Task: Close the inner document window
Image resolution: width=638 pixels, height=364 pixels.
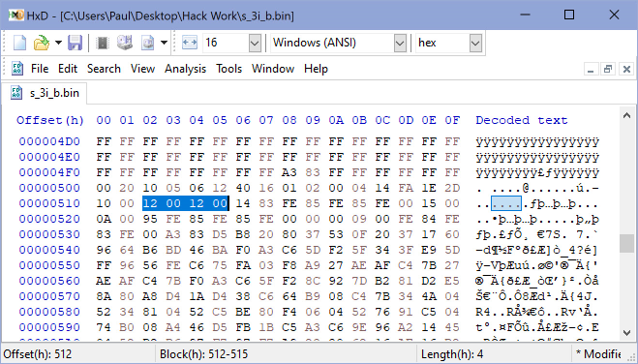Action: pyautogui.click(x=626, y=69)
